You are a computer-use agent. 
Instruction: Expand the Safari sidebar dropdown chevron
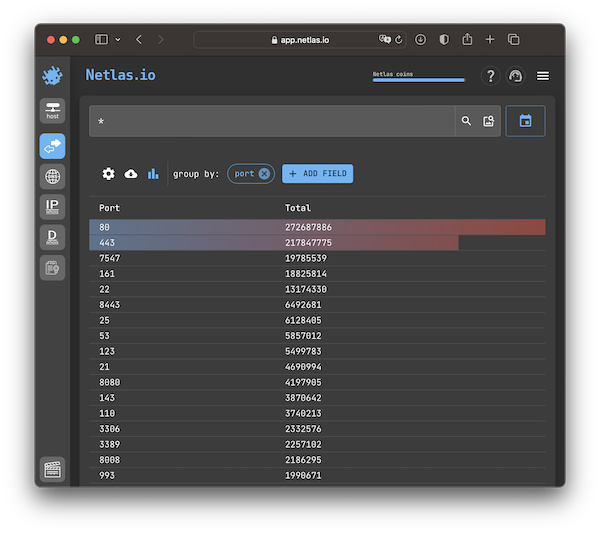118,39
